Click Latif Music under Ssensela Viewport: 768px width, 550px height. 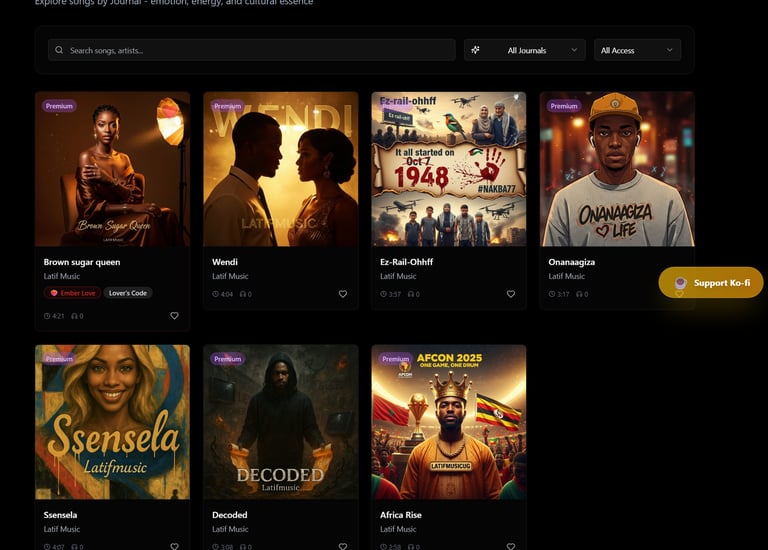pos(62,529)
